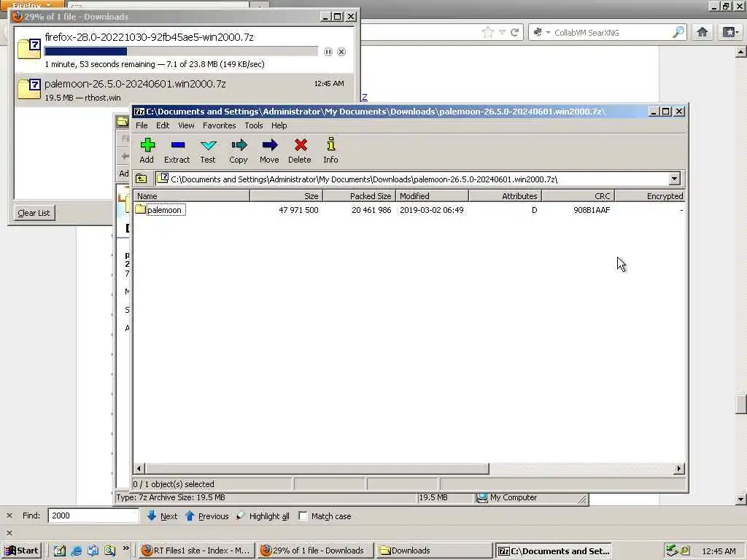Select the palemoon folder row
This screenshot has height=560, width=747.
(409, 210)
